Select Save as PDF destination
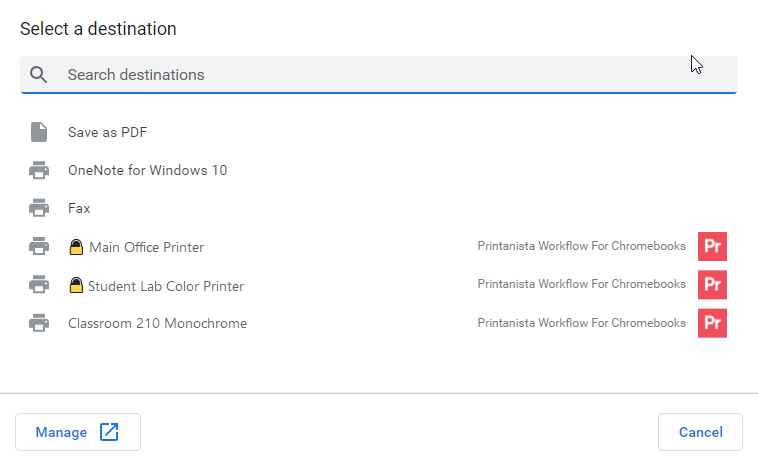This screenshot has width=758, height=470. coord(108,132)
